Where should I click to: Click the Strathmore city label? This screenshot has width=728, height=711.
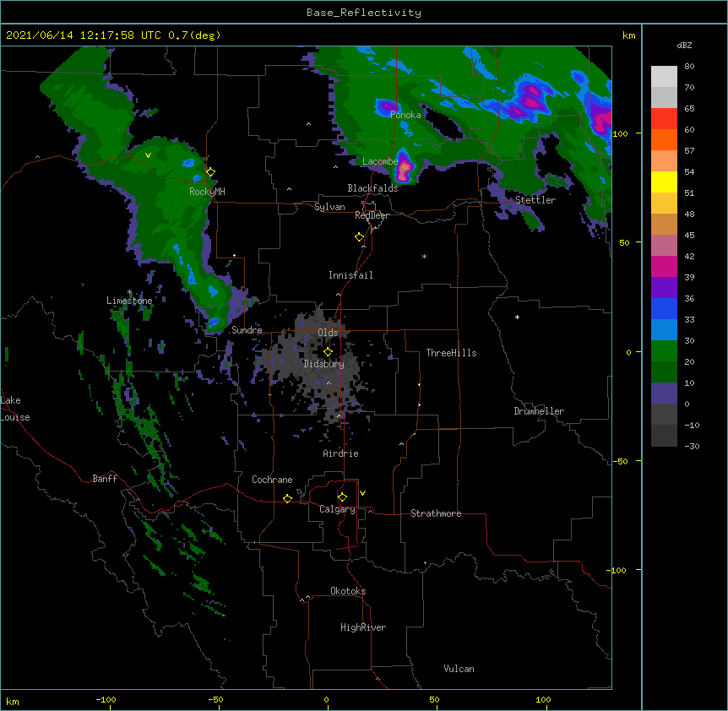point(436,513)
